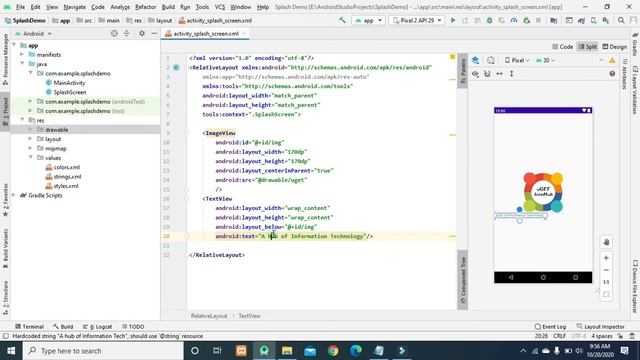The width and height of the screenshot is (640, 360).
Task: Open the VCS menu
Action: coord(220,7)
